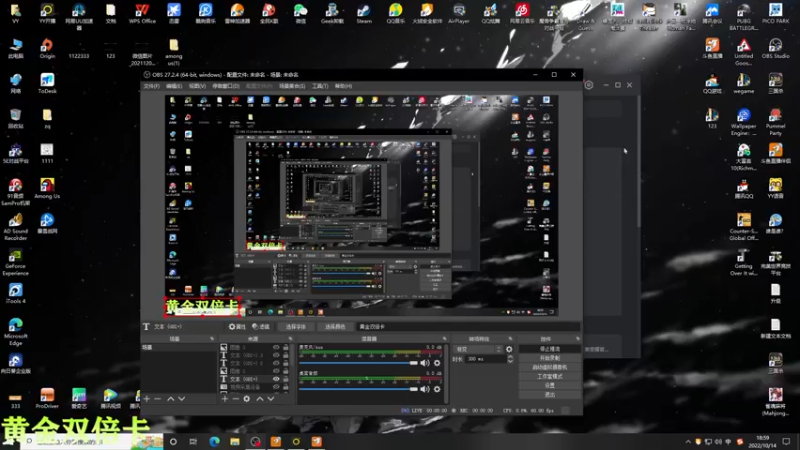Increase transition duration with up arrow
This screenshot has width=800, height=450.
pos(510,357)
